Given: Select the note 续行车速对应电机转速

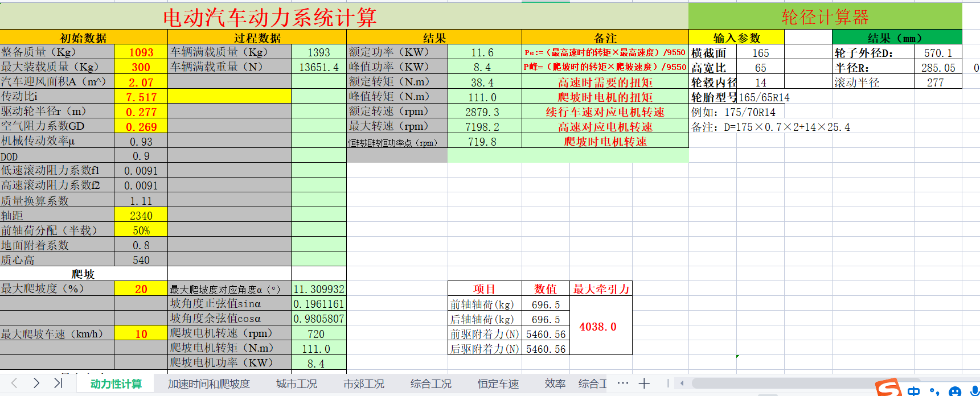Looking at the screenshot, I should [605, 112].
